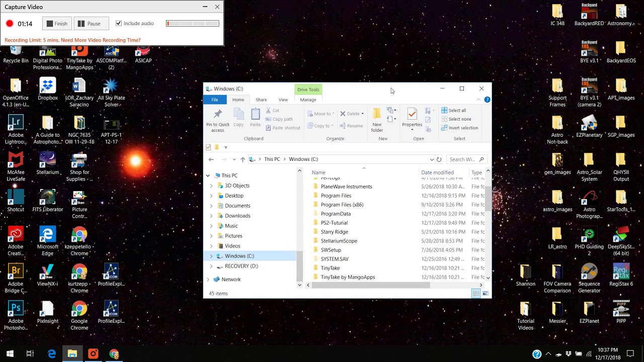This screenshot has width=644, height=362.
Task: Select the SYSTEM.SAV folder row
Action: [x=335, y=259]
